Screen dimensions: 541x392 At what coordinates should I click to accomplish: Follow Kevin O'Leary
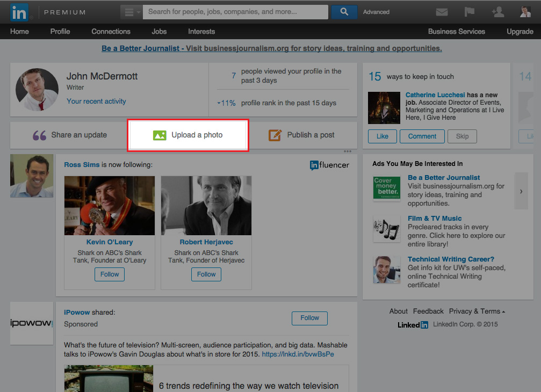pos(110,274)
